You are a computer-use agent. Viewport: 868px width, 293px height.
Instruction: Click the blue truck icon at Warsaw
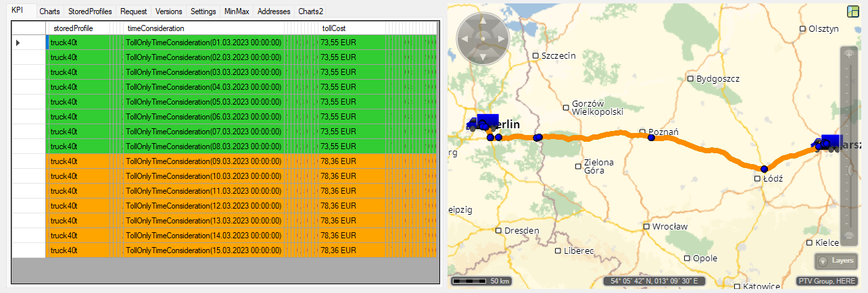pos(829,142)
